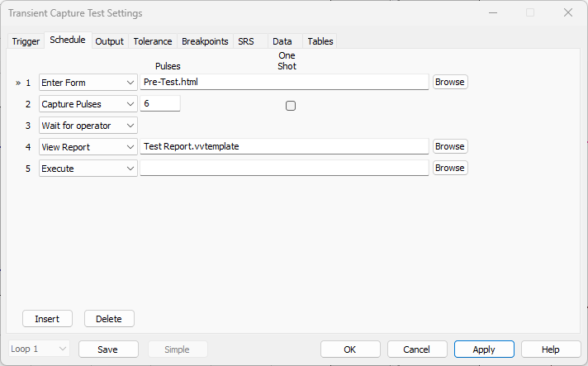Browse for the Pre-Test.html form file
Image resolution: width=588 pixels, height=366 pixels.
click(450, 82)
